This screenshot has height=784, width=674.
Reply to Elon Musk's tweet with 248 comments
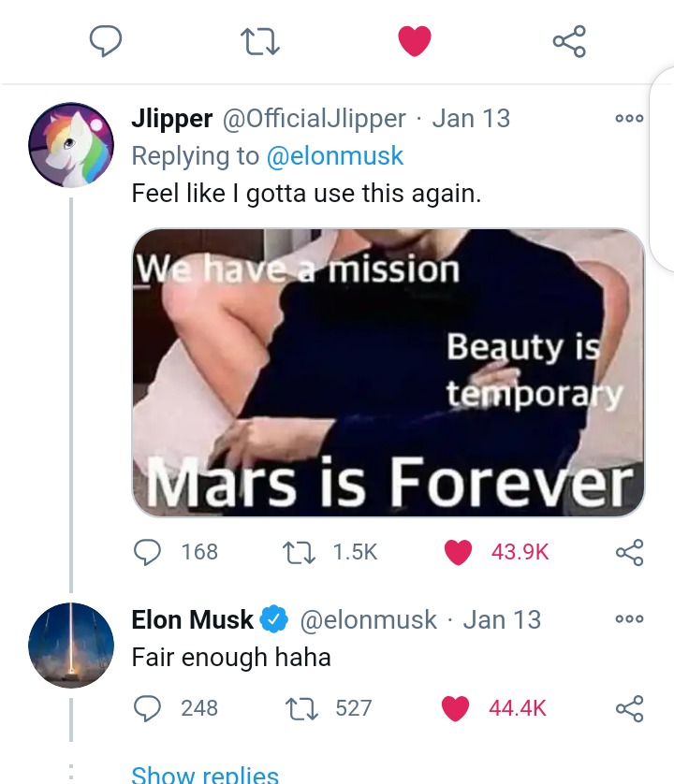coord(147,708)
